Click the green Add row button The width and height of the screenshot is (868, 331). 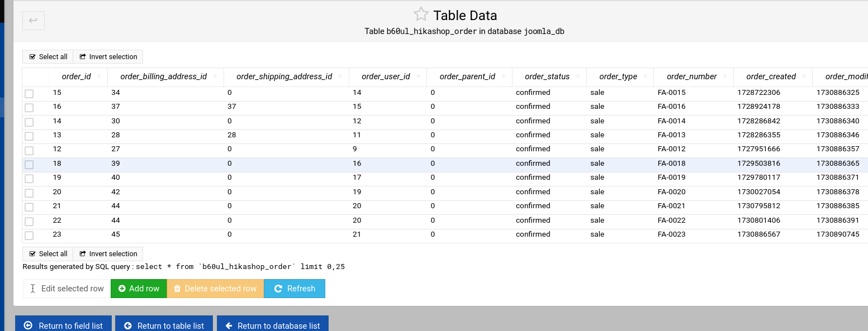[139, 289]
